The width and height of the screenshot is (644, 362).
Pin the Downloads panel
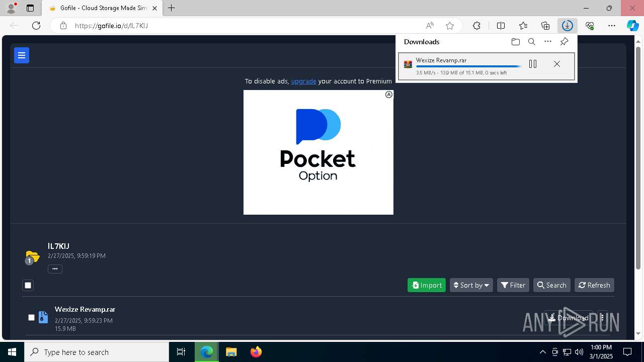point(564,42)
